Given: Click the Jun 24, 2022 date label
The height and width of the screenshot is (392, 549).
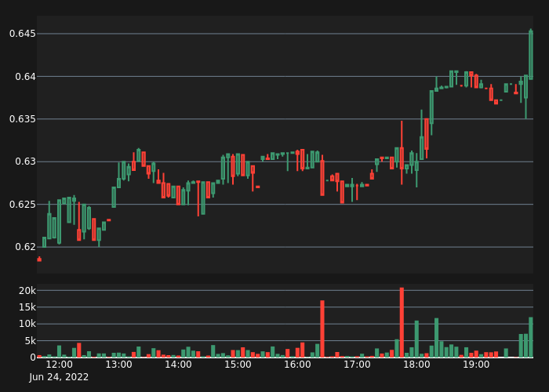Looking at the screenshot, I should coord(59,377).
